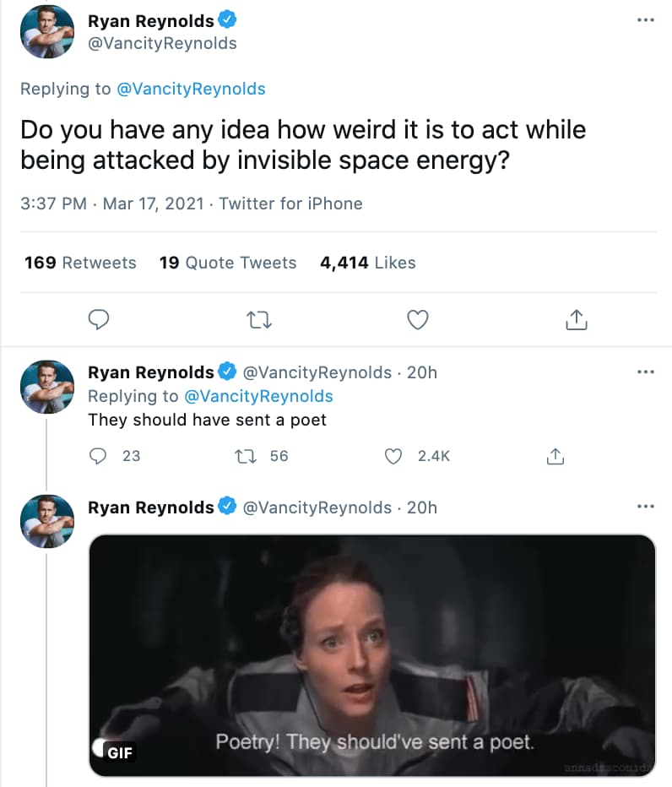Click the share icon on the main tweet
This screenshot has width=672, height=787.
(x=576, y=319)
